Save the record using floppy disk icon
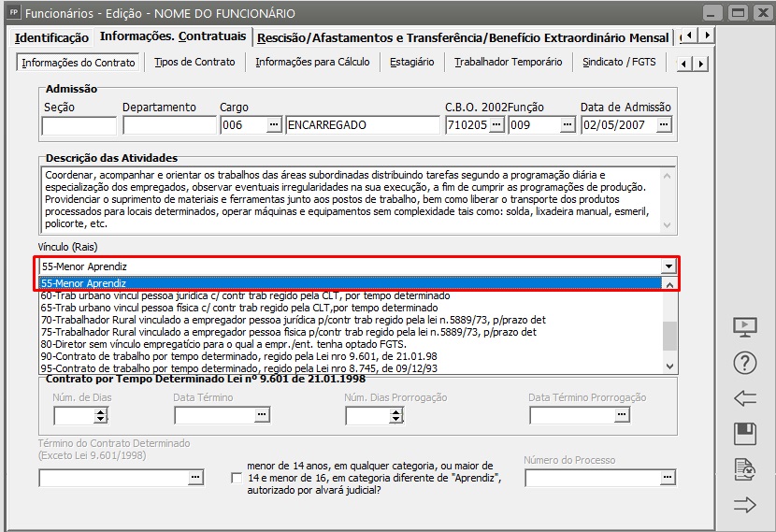This screenshot has width=776, height=532. click(745, 434)
